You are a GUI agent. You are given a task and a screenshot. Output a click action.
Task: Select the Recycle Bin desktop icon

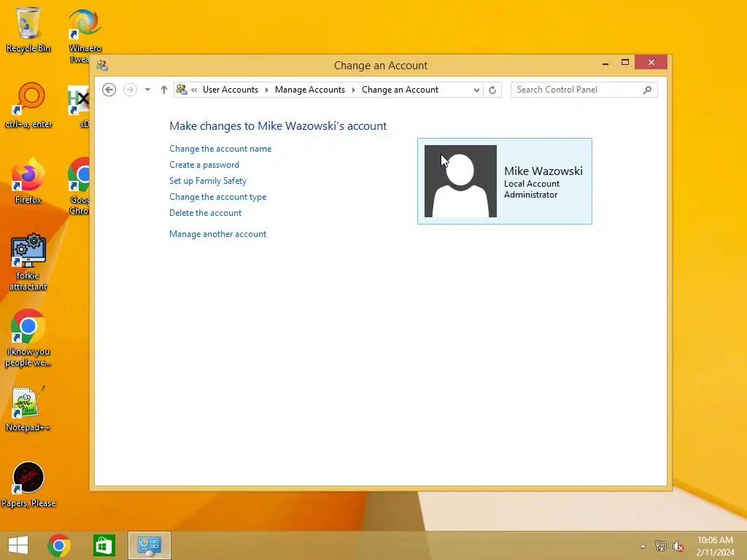coord(28,29)
